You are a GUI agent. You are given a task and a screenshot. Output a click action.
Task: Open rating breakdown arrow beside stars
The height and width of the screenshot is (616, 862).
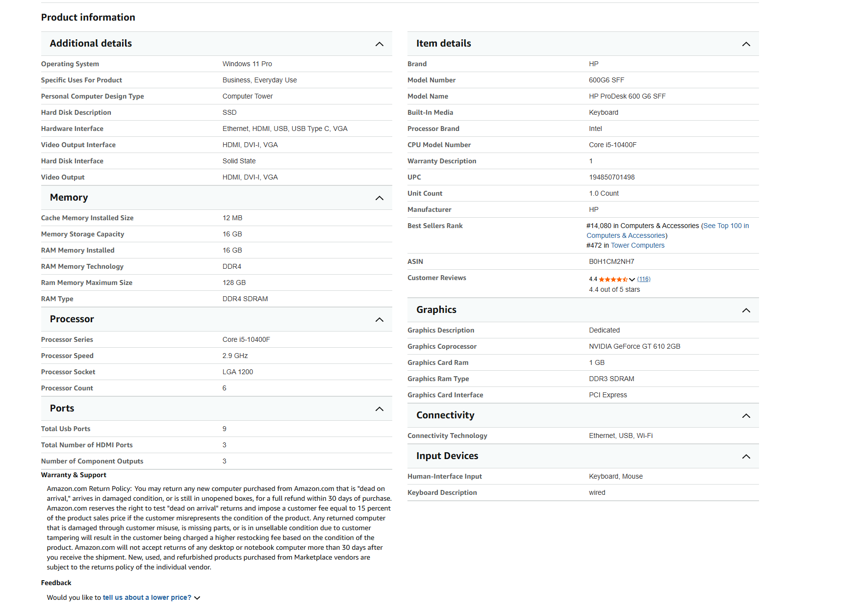[x=632, y=280]
